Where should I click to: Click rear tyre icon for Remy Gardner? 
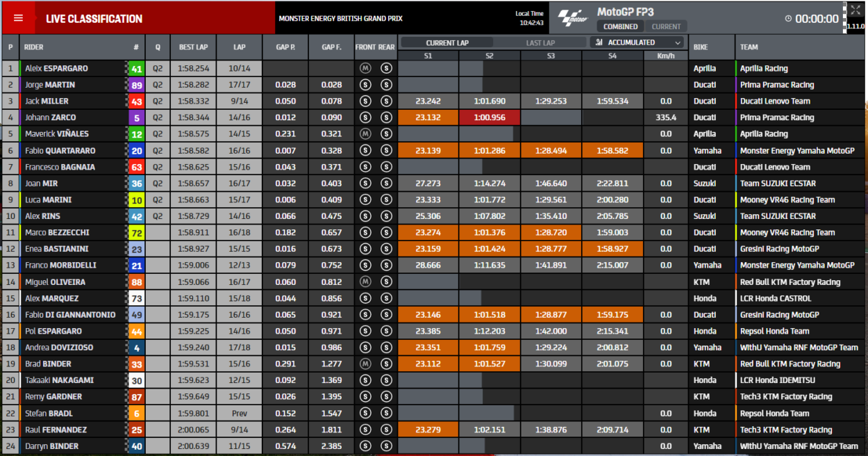386,396
